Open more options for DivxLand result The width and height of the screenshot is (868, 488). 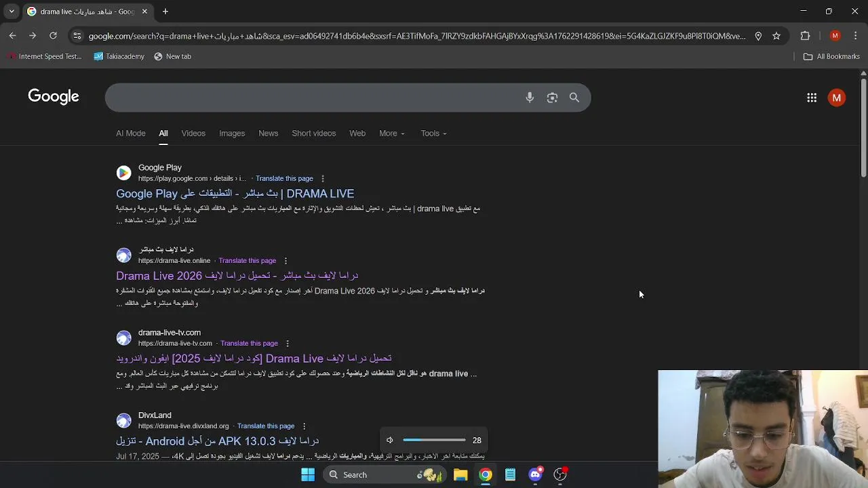click(304, 426)
